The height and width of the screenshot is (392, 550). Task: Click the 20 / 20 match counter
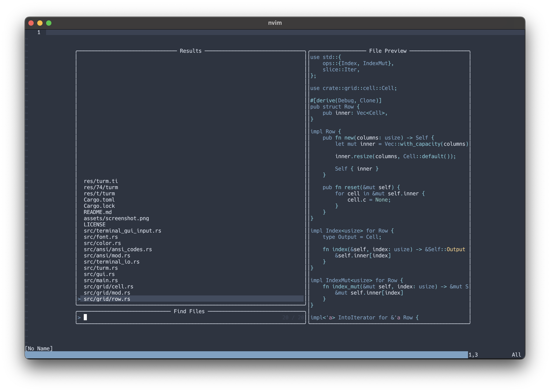293,317
